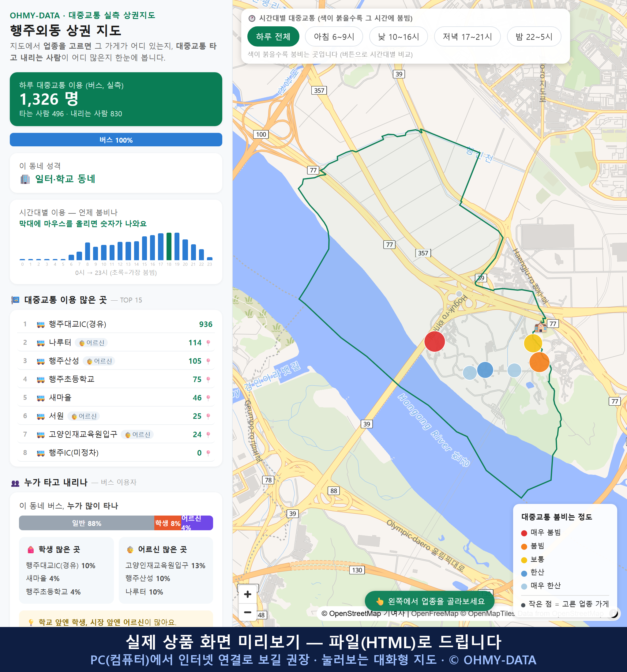Click the map zoom in plus button
This screenshot has height=672, width=627.
(247, 594)
